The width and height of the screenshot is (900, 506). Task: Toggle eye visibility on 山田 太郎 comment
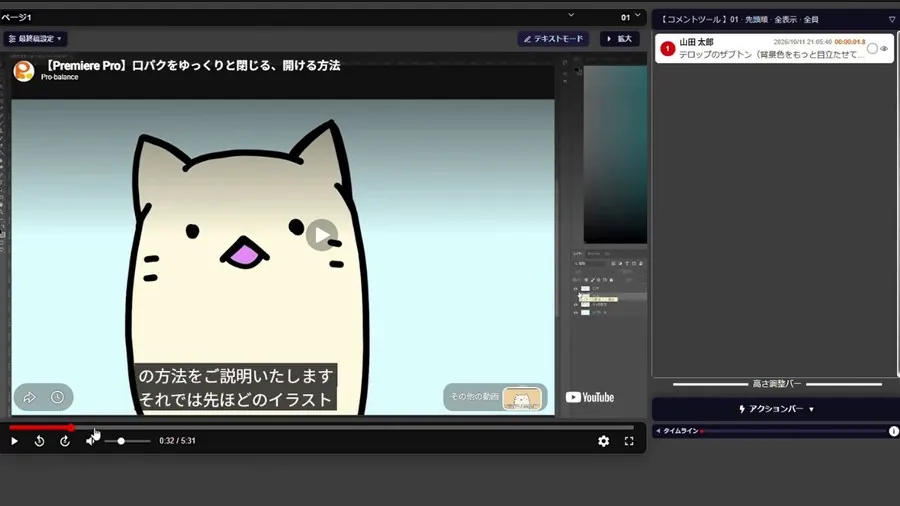pyautogui.click(x=885, y=49)
